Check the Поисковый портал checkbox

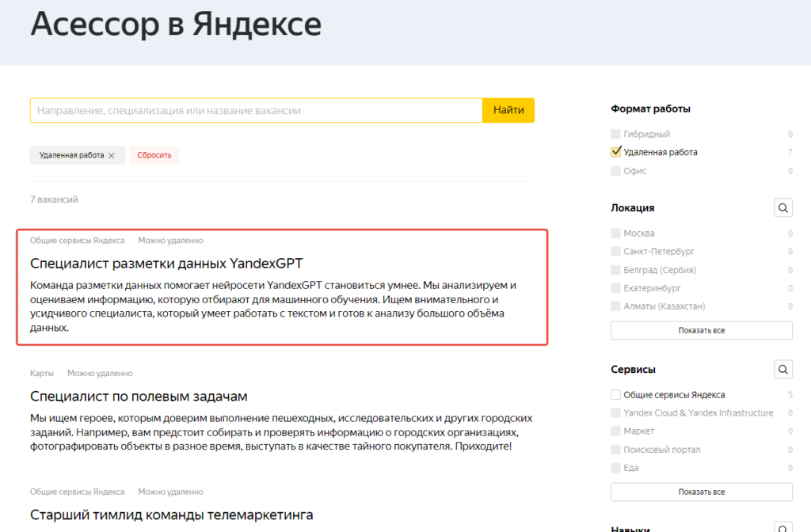(x=615, y=450)
